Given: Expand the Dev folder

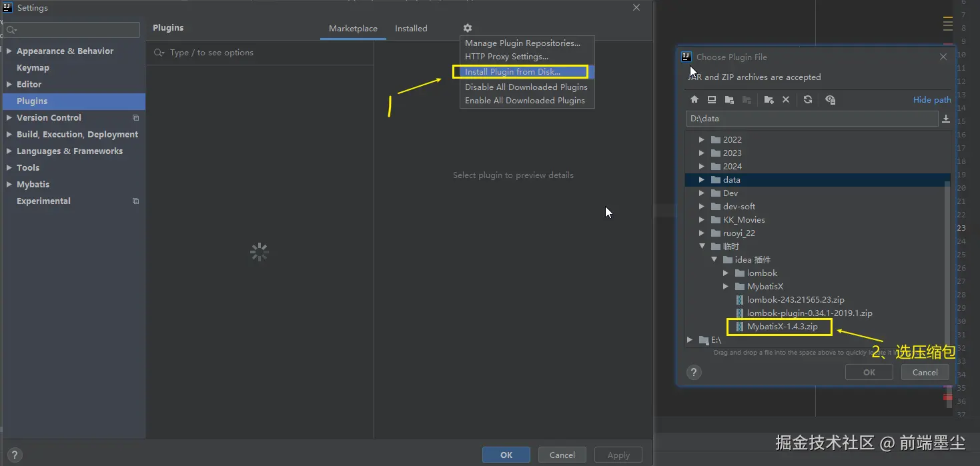Looking at the screenshot, I should coord(701,193).
